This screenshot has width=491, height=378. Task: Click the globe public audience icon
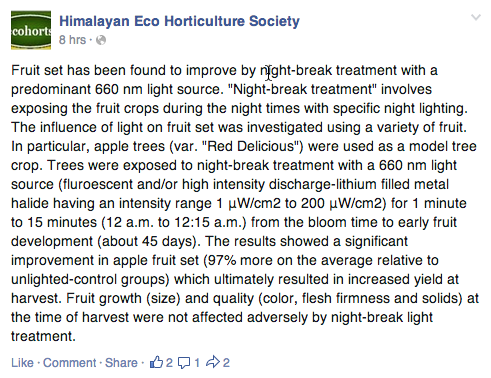tap(101, 40)
